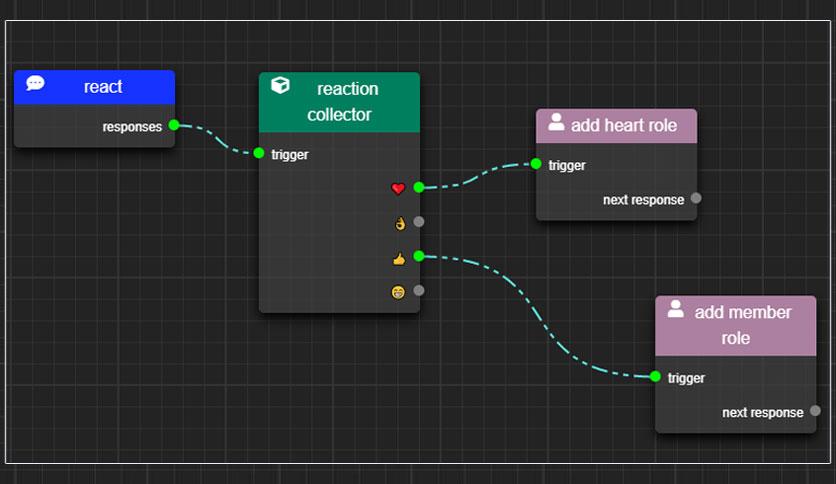
Task: Click the OK hand emoji output
Action: click(x=400, y=223)
